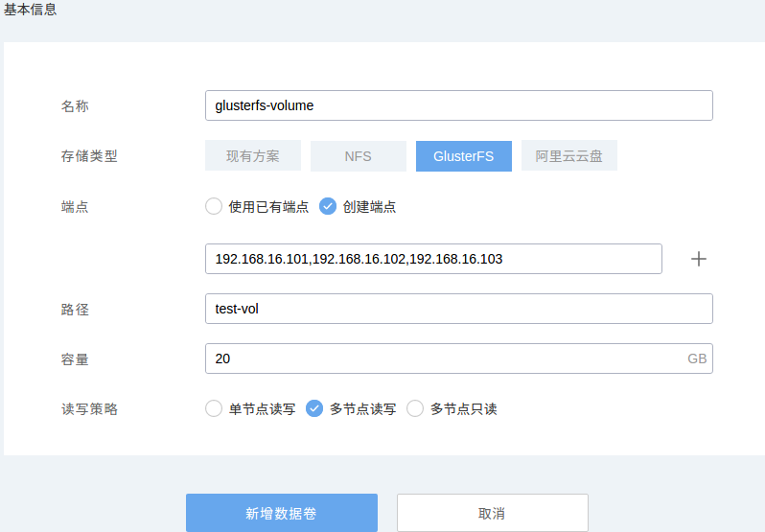
Task: Switch storage type to 现有方案
Action: [x=253, y=156]
